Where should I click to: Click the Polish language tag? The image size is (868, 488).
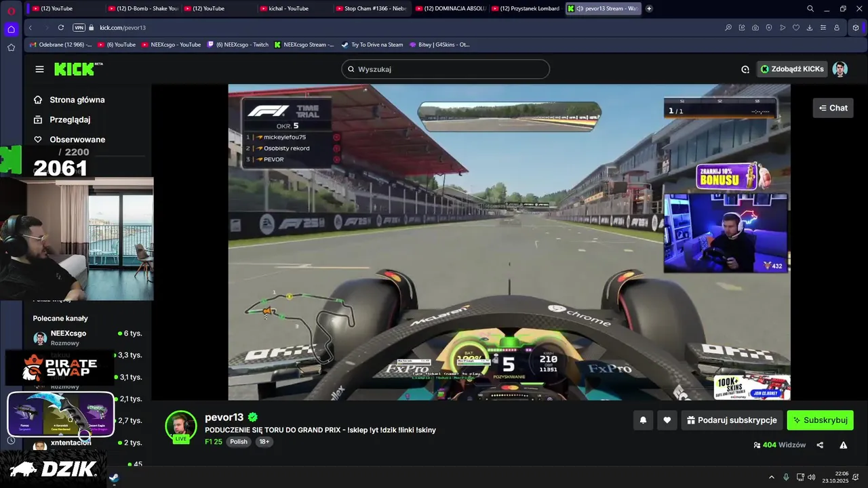[239, 441]
